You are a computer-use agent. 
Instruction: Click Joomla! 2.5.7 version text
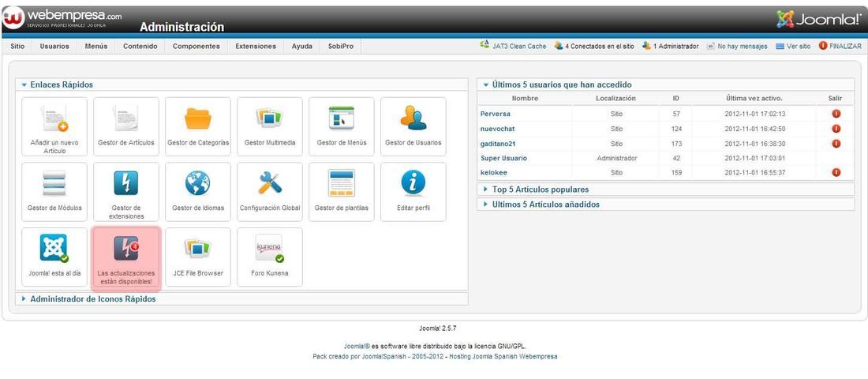[437, 328]
